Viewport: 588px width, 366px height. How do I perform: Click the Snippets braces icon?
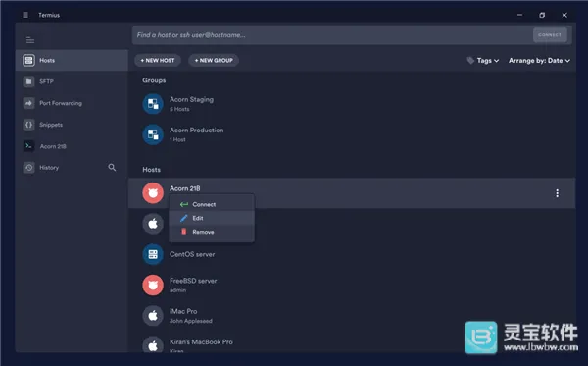click(28, 125)
